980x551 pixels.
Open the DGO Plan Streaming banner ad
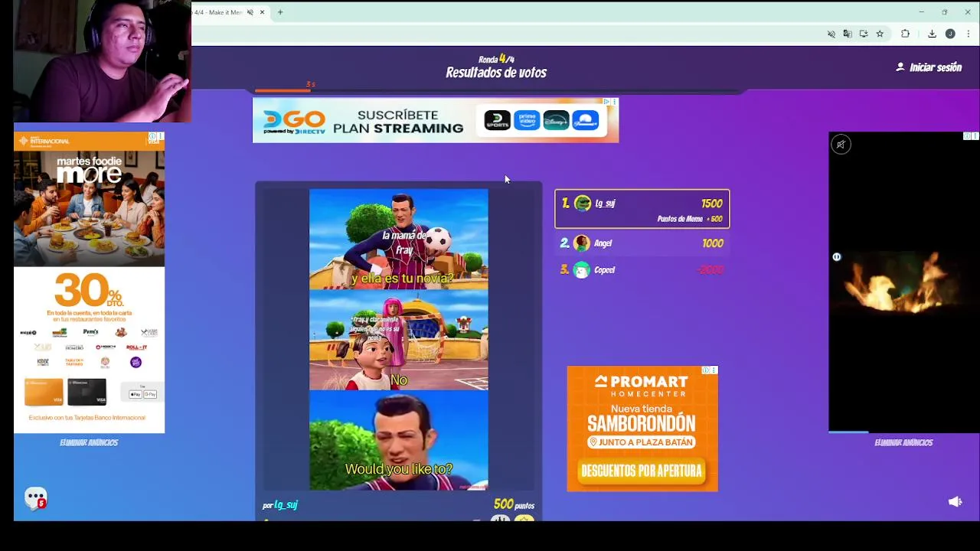point(436,121)
